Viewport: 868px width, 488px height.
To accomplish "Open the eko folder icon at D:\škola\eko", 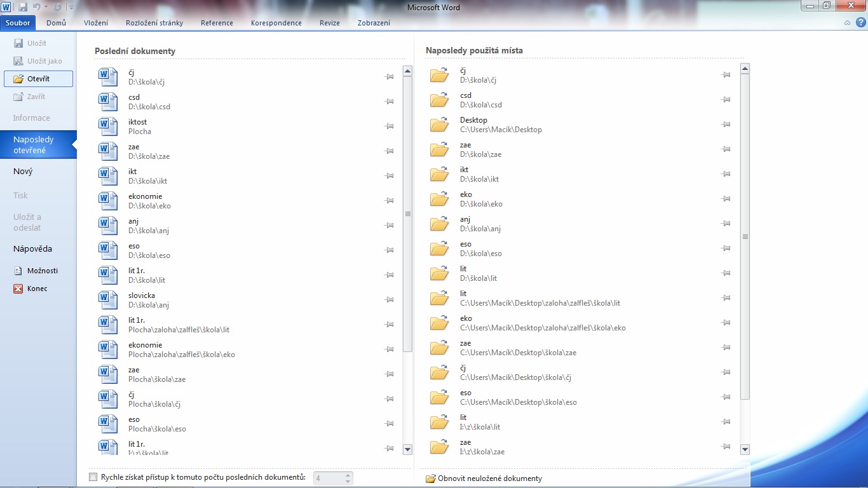I will [439, 199].
